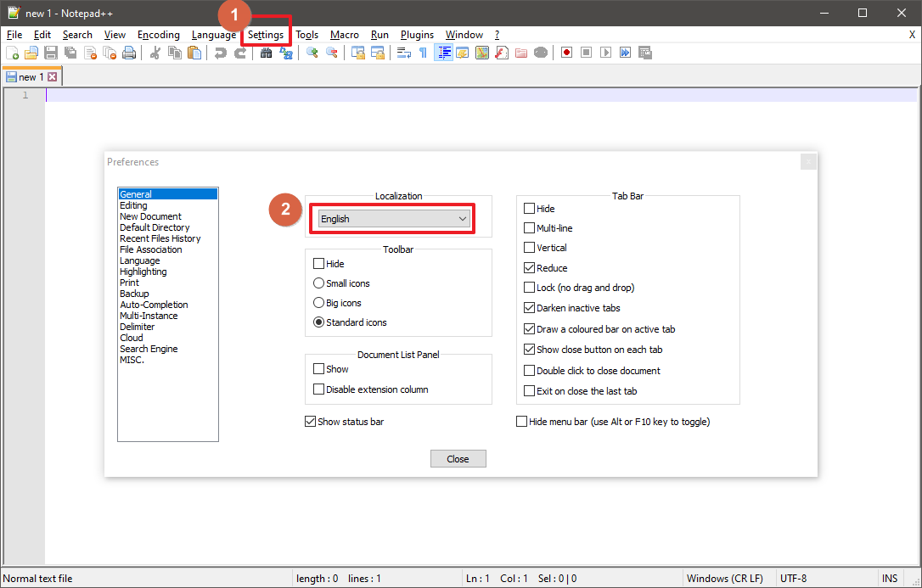The image size is (922, 588).
Task: Open the Localization English dropdown
Action: (x=393, y=219)
